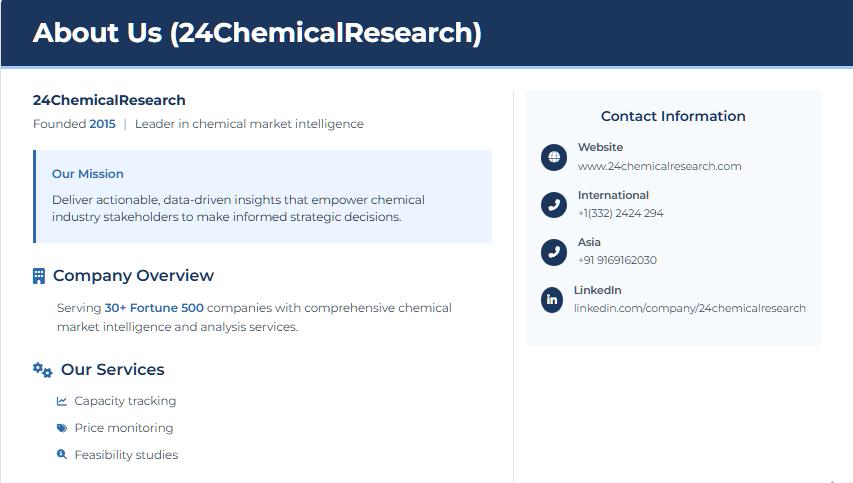Click the Price monitoring tag icon
This screenshot has width=853, height=483.
click(62, 428)
